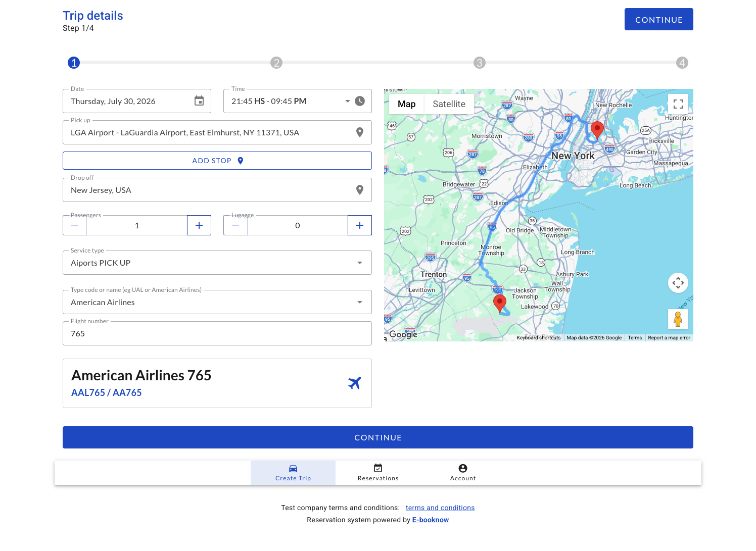The width and height of the screenshot is (756, 551).
Task: Decrease passenger count with minus button
Action: coord(75,225)
